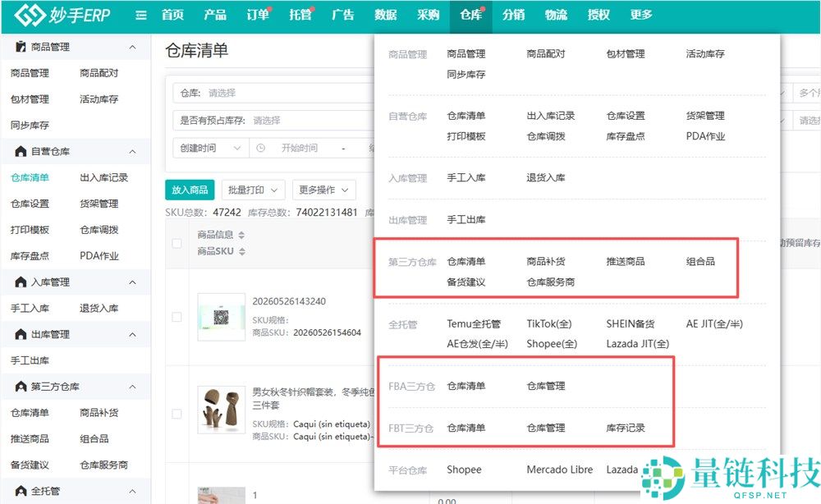821x504 pixels.
Task: Open the 授权 top menu
Action: pos(599,15)
